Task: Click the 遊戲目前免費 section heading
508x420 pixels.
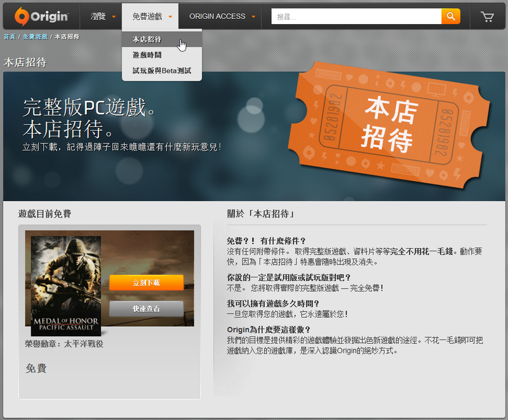Action: 44,214
